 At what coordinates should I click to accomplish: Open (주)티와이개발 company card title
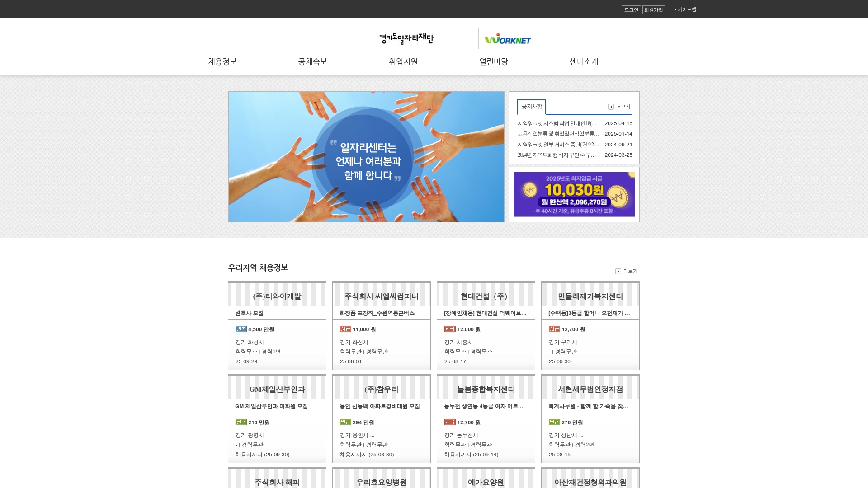point(277,296)
